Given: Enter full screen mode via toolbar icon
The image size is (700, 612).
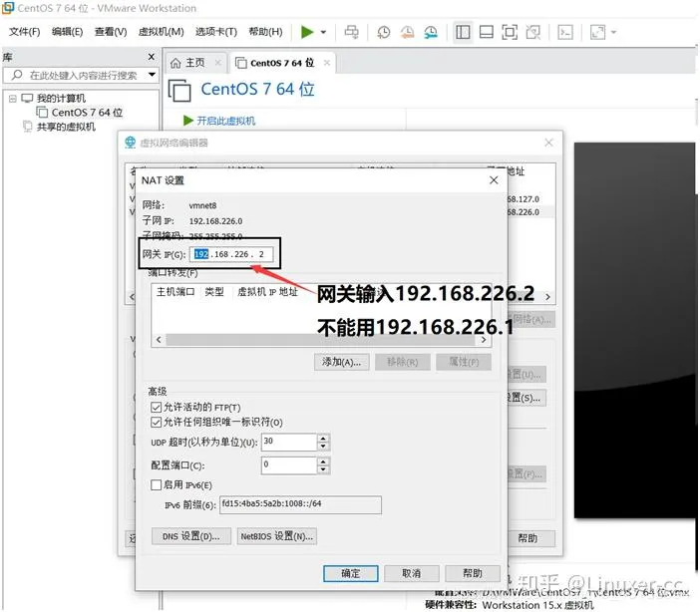Looking at the screenshot, I should coord(510,32).
